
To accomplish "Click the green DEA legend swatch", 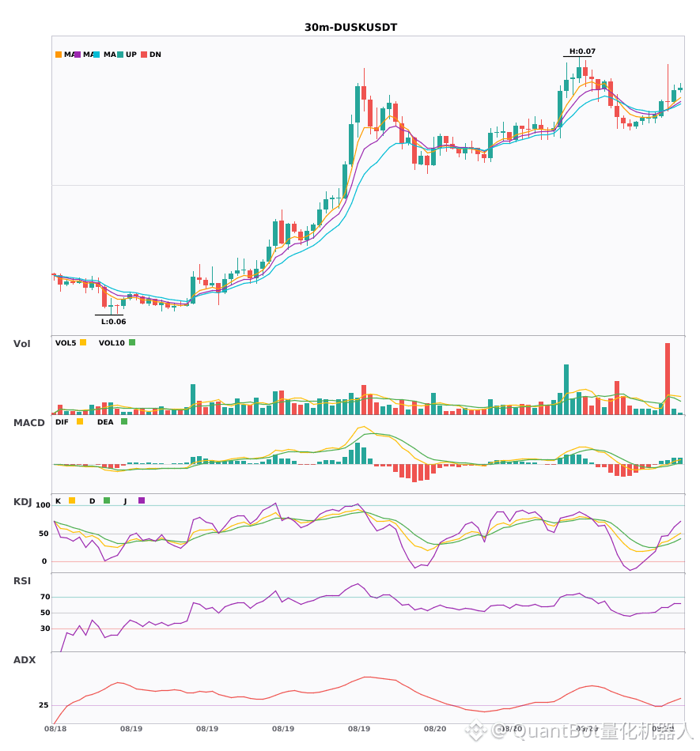I will click(x=124, y=421).
